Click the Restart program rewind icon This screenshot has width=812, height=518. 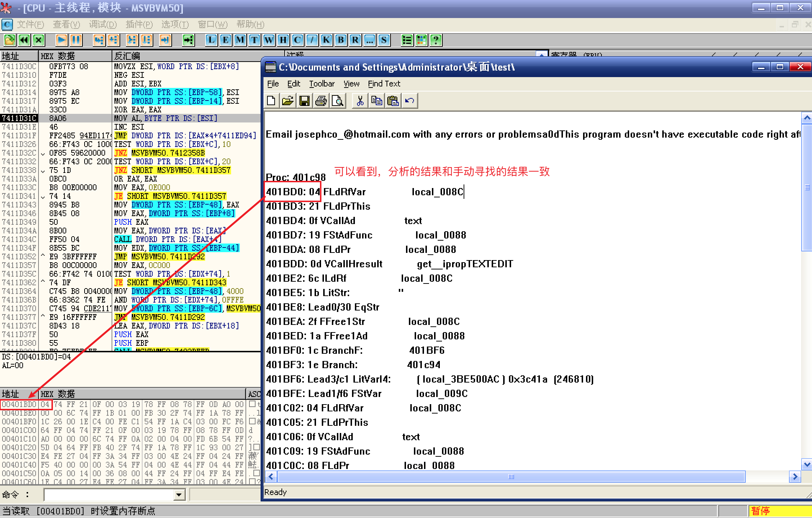(24, 40)
